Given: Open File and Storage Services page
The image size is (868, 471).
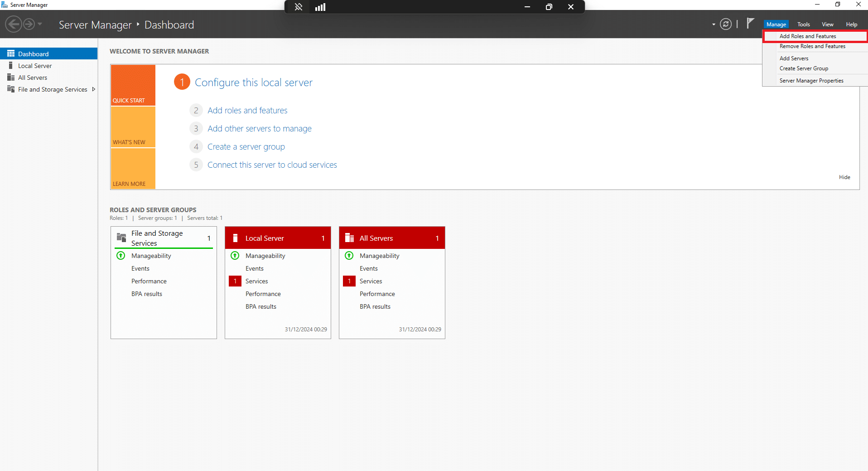Looking at the screenshot, I should [53, 89].
